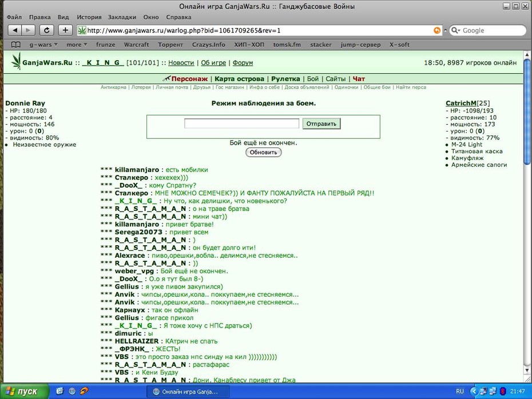Open Карта острова link
The height and width of the screenshot is (399, 532).
(x=239, y=79)
